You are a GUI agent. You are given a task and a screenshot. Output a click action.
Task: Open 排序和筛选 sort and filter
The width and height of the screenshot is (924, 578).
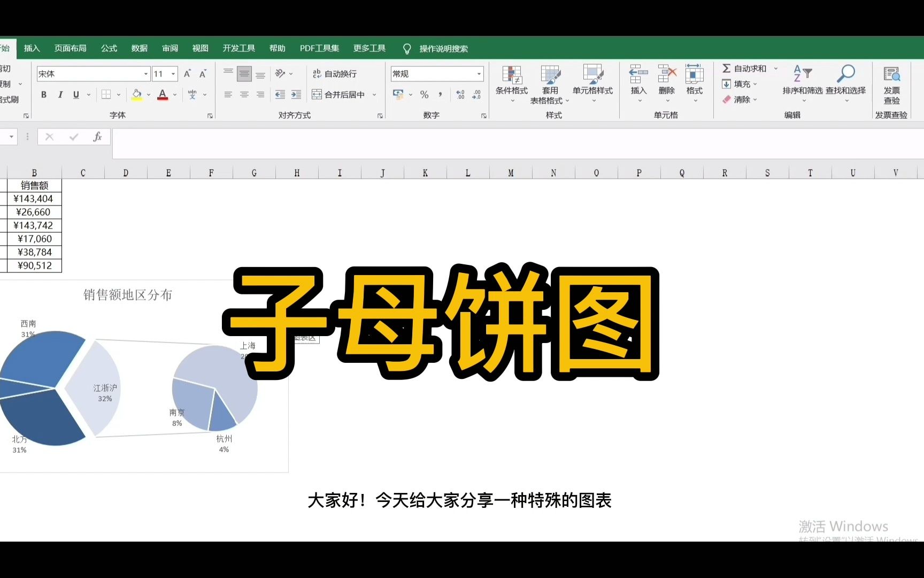[x=803, y=83]
